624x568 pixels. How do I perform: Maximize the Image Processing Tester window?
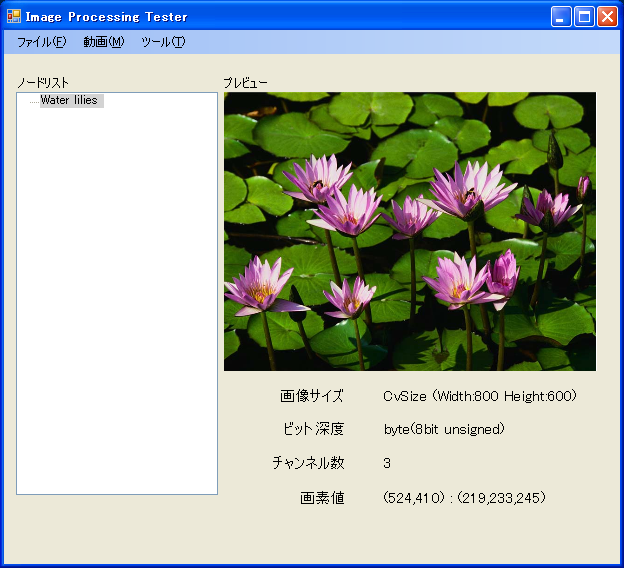click(x=584, y=17)
